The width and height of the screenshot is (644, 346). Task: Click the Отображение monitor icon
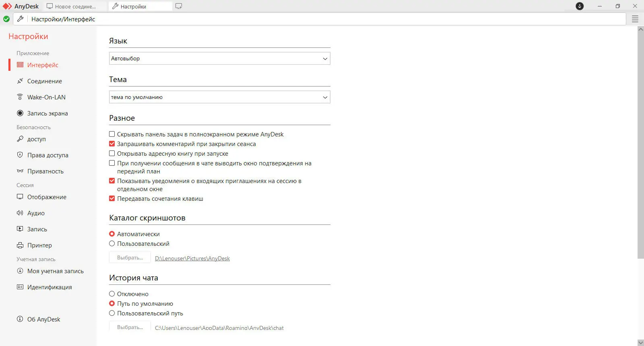click(x=20, y=197)
